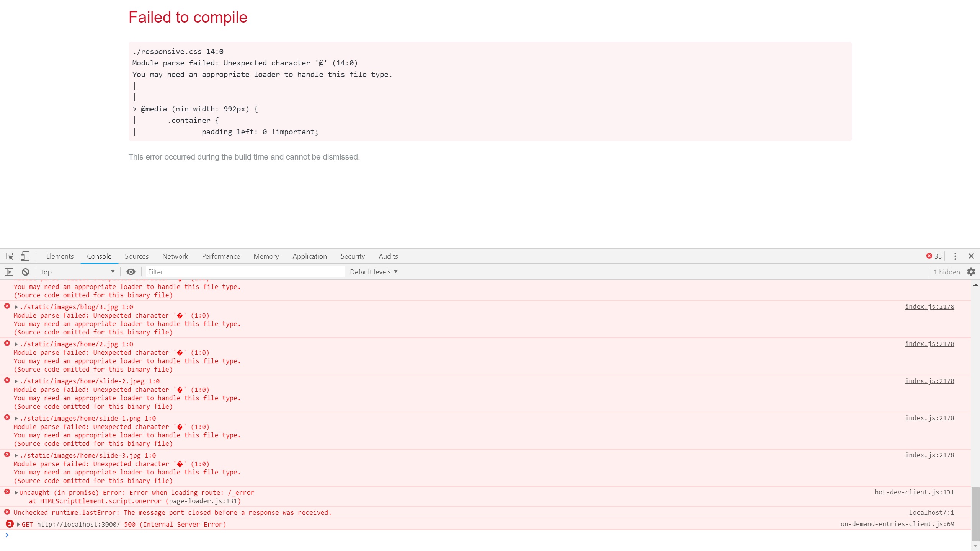Expand the slide-1.png module parse error
Screen dimensions: 980x551
coord(16,418)
